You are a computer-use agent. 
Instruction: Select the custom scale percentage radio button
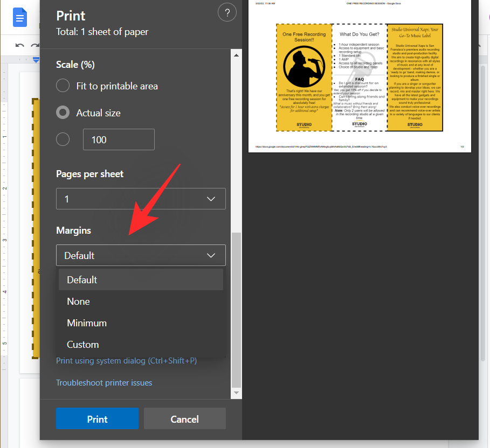pos(63,139)
